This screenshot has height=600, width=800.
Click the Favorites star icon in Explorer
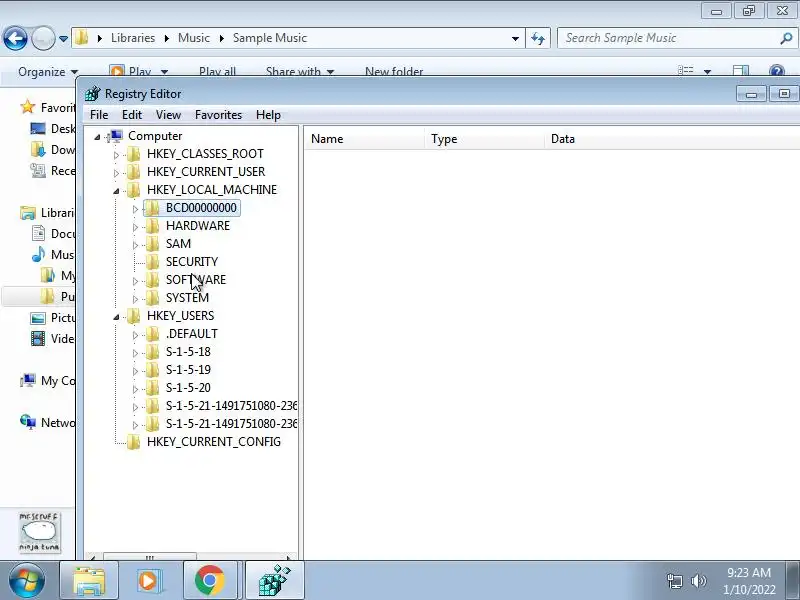click(x=28, y=107)
